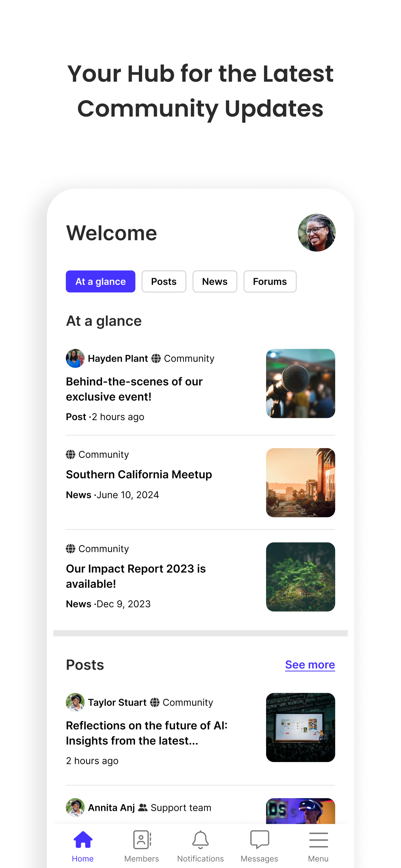This screenshot has height=868, width=401.
Task: Open Our Impact Report 2023 news item
Action: pyautogui.click(x=136, y=576)
